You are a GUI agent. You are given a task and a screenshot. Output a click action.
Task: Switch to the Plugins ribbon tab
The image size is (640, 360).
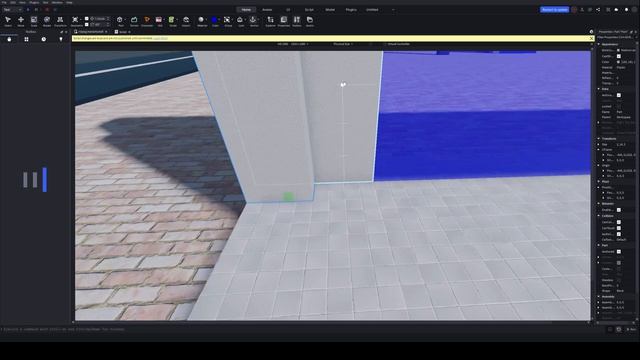tap(351, 9)
